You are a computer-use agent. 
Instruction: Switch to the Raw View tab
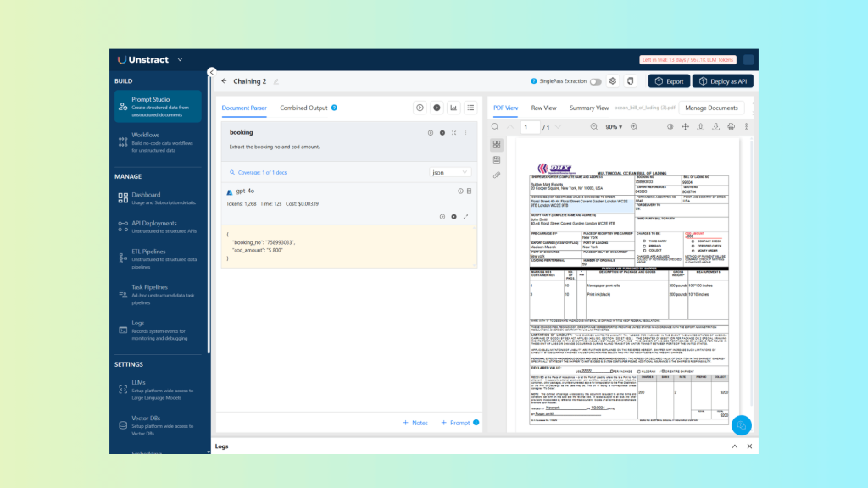[544, 108]
